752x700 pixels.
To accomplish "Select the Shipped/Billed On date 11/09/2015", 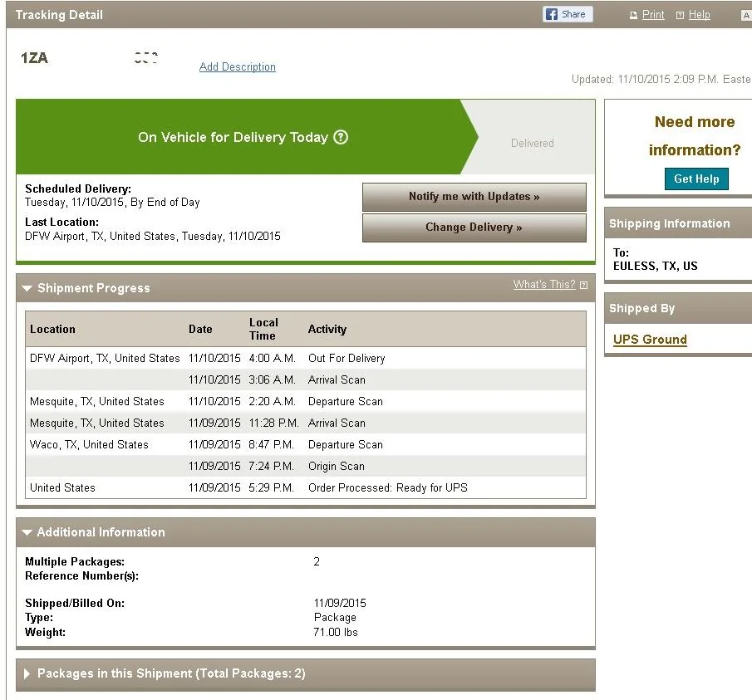I will click(x=340, y=603).
